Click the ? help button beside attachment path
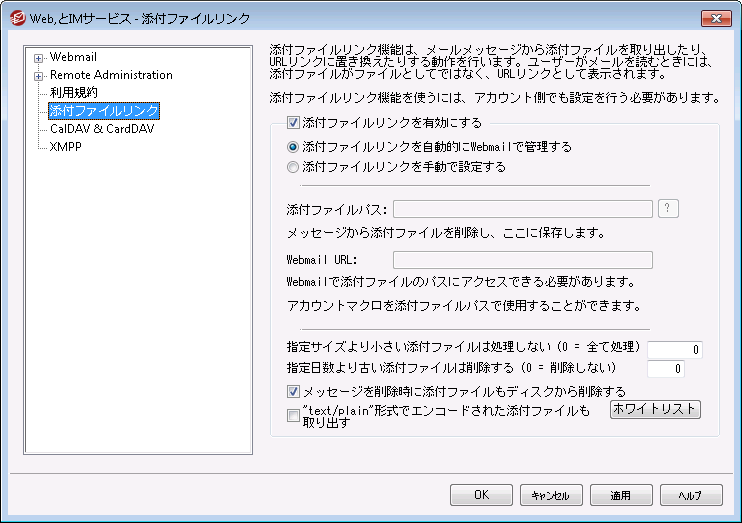The image size is (742, 523). tap(670, 208)
